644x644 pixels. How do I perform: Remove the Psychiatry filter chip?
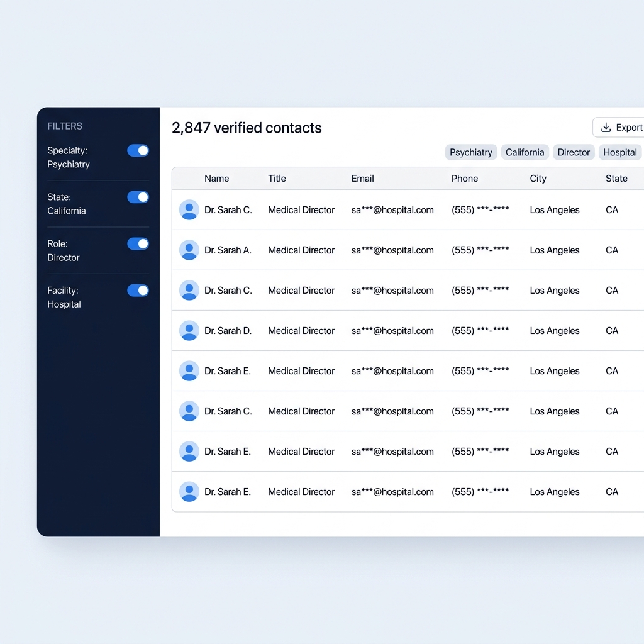coord(470,152)
